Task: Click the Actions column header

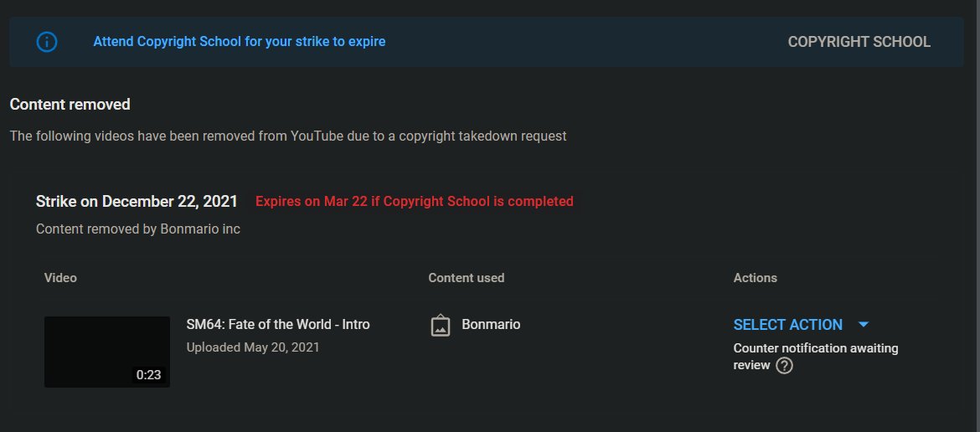Action: point(755,278)
